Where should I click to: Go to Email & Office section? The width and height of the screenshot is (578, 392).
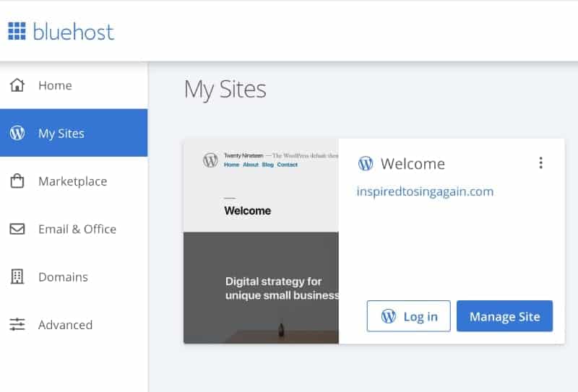(74, 229)
